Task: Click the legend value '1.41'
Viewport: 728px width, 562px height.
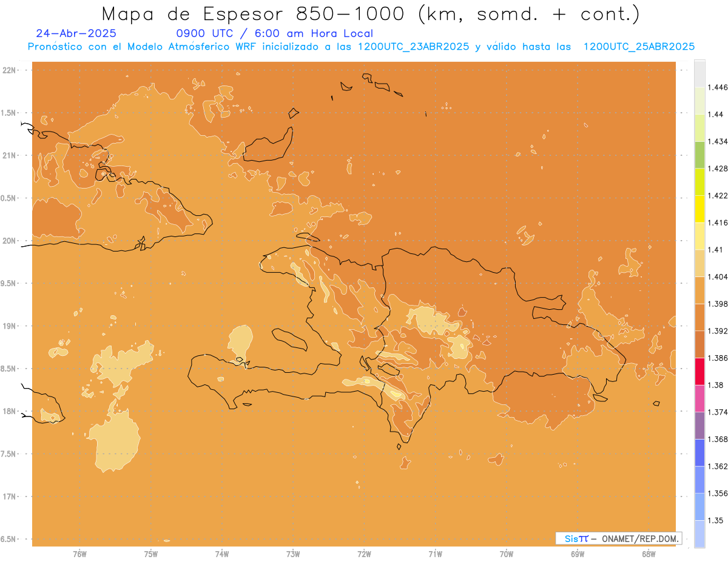Action: [x=715, y=250]
